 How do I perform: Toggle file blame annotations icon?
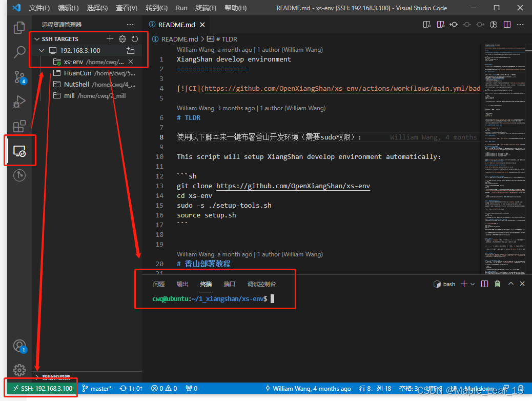(x=494, y=25)
